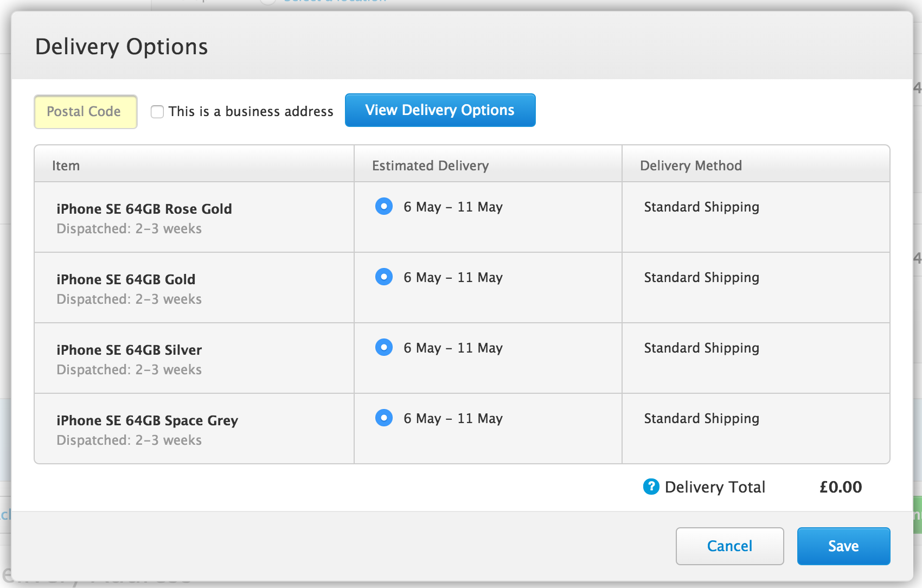Click the iPhone SE 64GB Rose Gold item
Screen dimensions: 922x588
tap(144, 209)
